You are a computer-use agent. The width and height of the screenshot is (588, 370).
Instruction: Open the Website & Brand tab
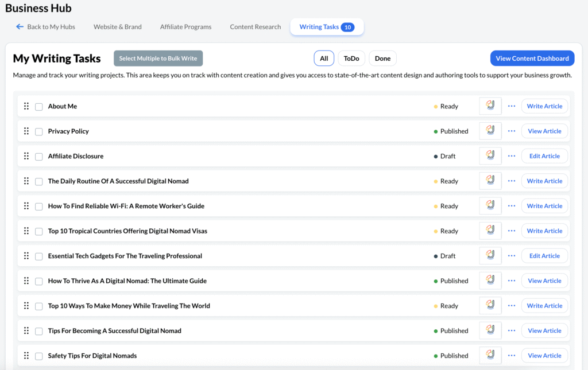pyautogui.click(x=117, y=26)
